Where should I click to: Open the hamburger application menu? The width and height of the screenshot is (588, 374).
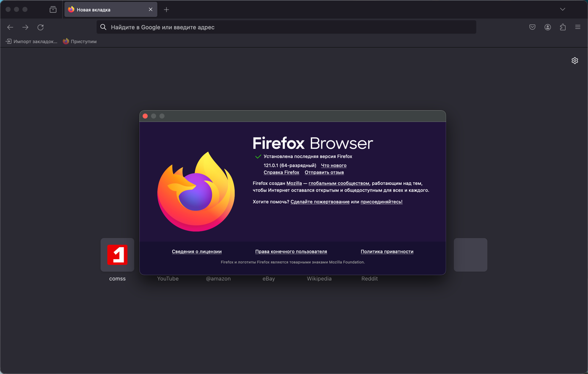pyautogui.click(x=578, y=27)
